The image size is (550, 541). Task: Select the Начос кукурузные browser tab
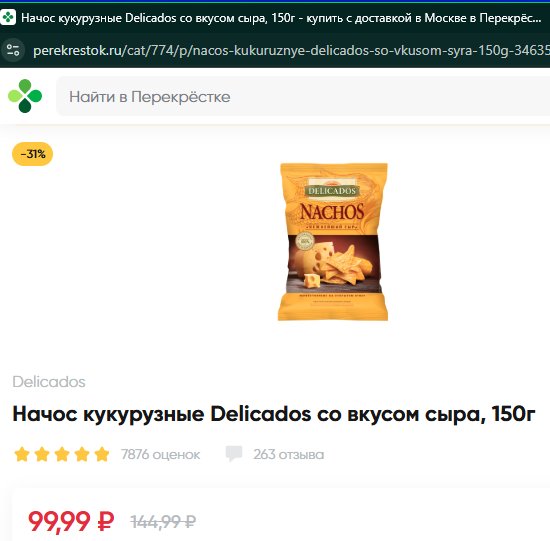[275, 18]
